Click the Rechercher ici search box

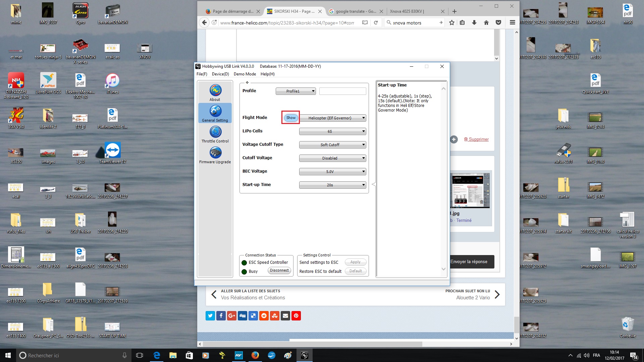(74, 355)
